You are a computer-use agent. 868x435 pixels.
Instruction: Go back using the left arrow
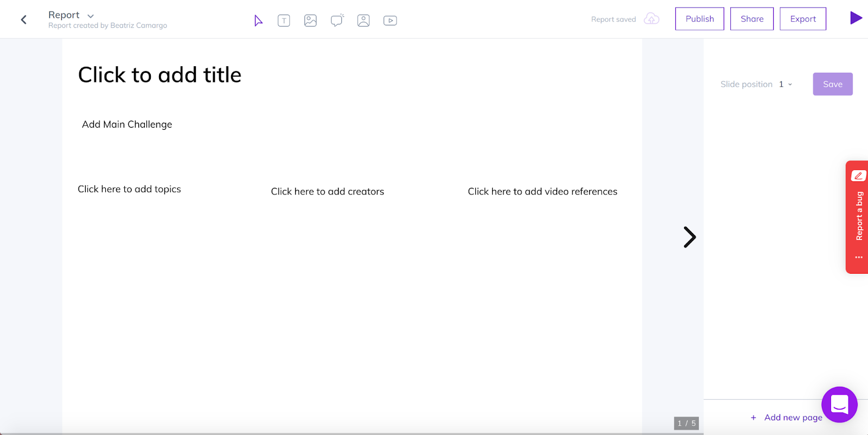point(24,20)
